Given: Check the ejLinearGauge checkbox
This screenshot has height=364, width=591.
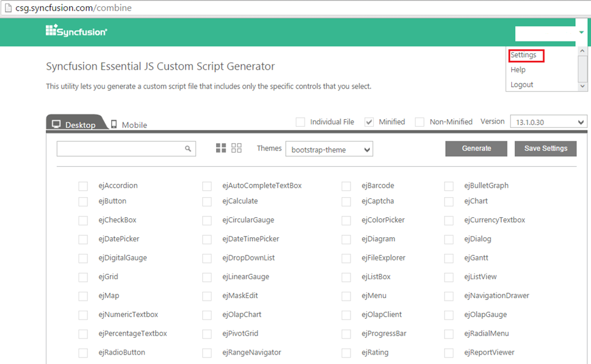Looking at the screenshot, I should (207, 277).
